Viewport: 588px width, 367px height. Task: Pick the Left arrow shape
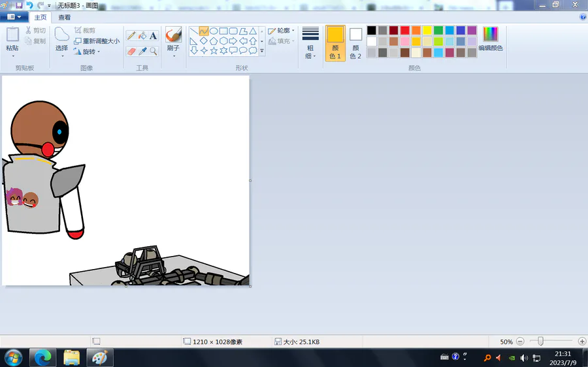(x=243, y=41)
